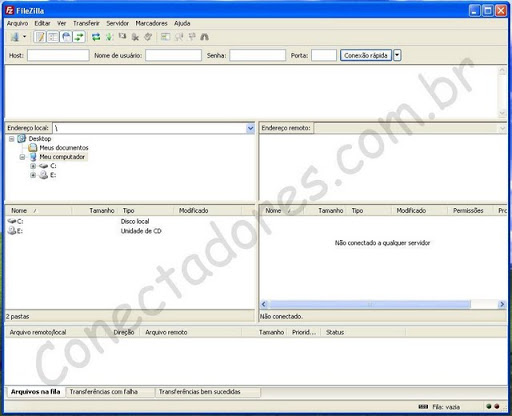Screen dimensions: 512x416
Task: Select E: drive in the local tree
Action: [x=53, y=175]
